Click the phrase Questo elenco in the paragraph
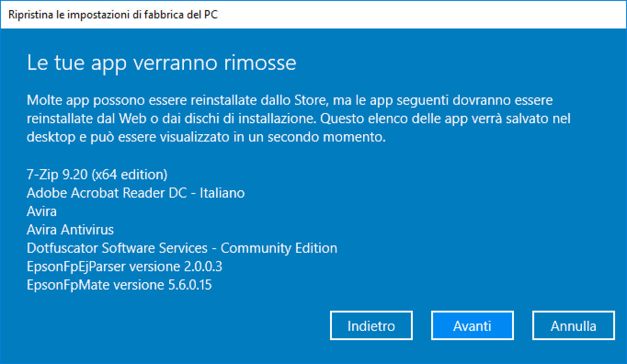This screenshot has width=627, height=364. click(x=355, y=119)
